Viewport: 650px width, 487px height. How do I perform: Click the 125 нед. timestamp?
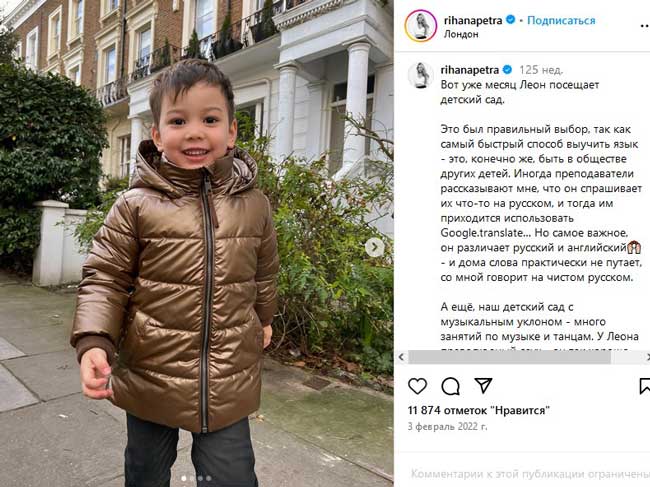541,70
